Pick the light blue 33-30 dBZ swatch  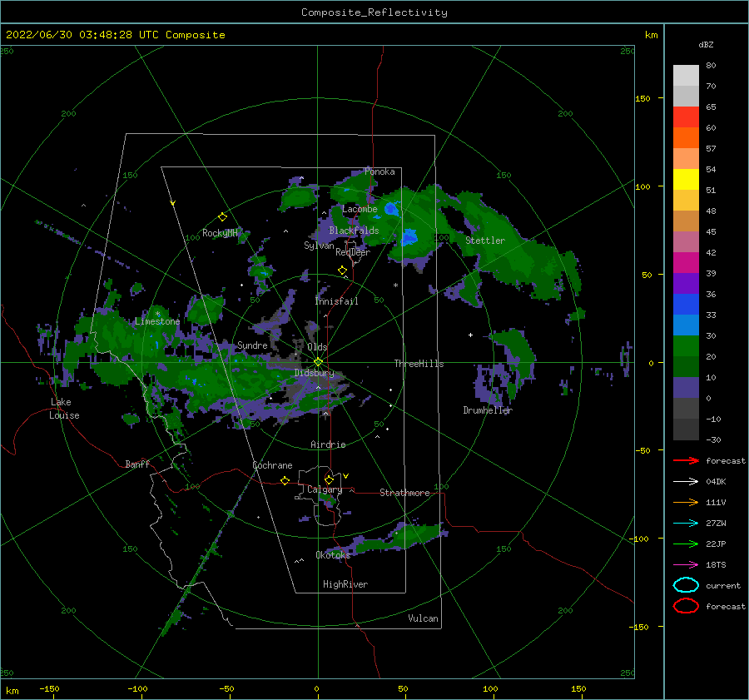[x=686, y=325]
